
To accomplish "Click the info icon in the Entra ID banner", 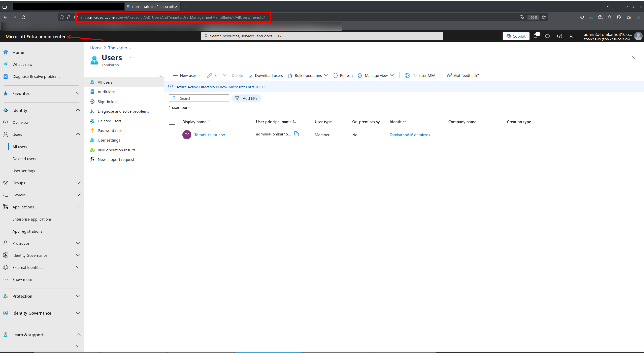I will (171, 86).
